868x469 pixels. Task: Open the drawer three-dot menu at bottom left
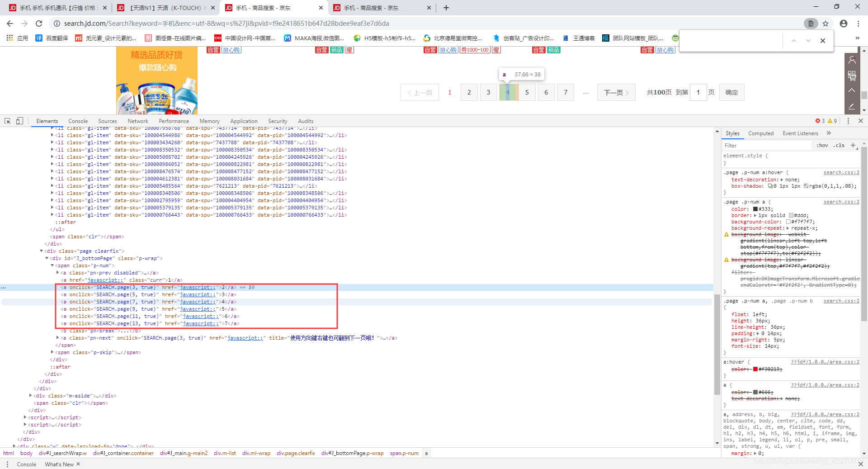click(x=7, y=464)
